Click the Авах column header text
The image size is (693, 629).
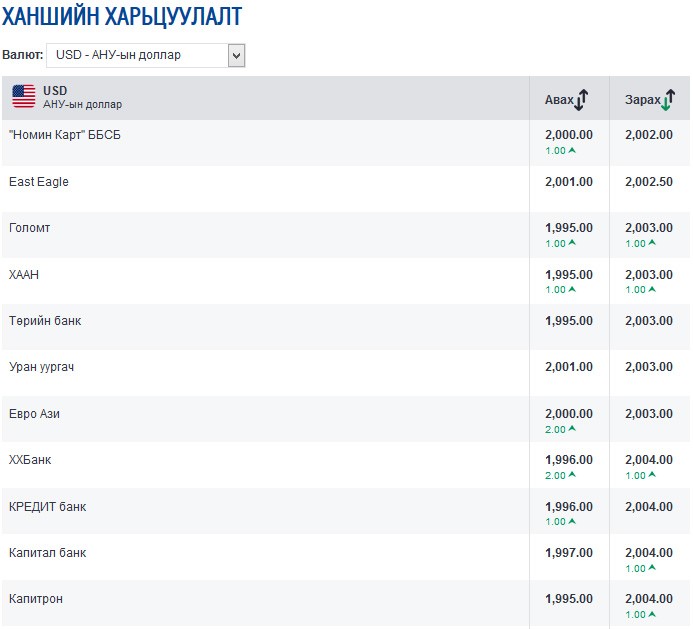[559, 100]
